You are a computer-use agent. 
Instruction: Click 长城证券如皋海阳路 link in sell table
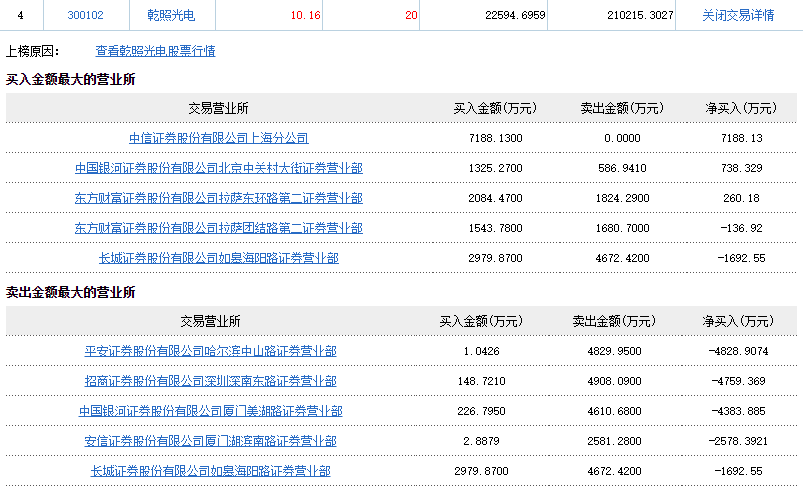210,471
